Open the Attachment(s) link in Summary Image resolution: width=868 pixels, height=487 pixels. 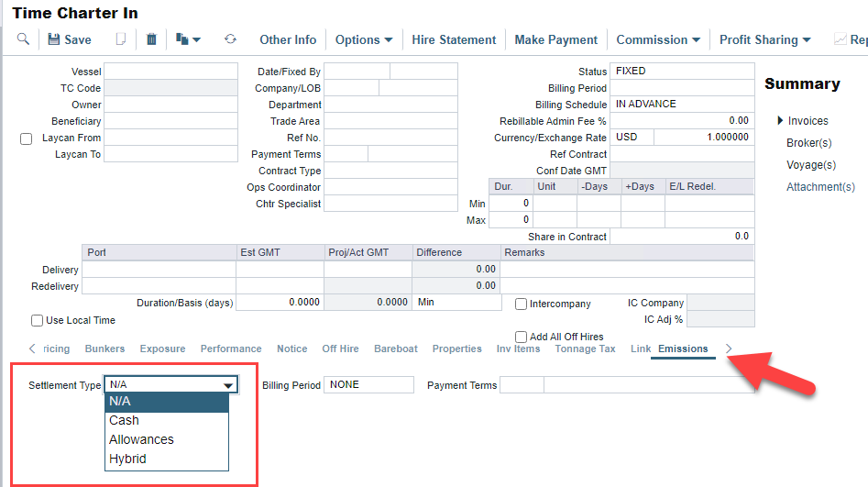(820, 187)
